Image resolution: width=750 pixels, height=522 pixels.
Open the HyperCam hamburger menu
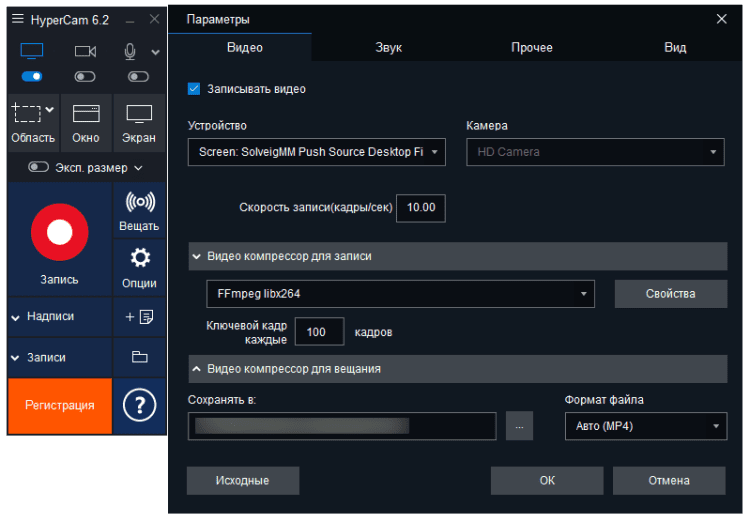[x=18, y=19]
